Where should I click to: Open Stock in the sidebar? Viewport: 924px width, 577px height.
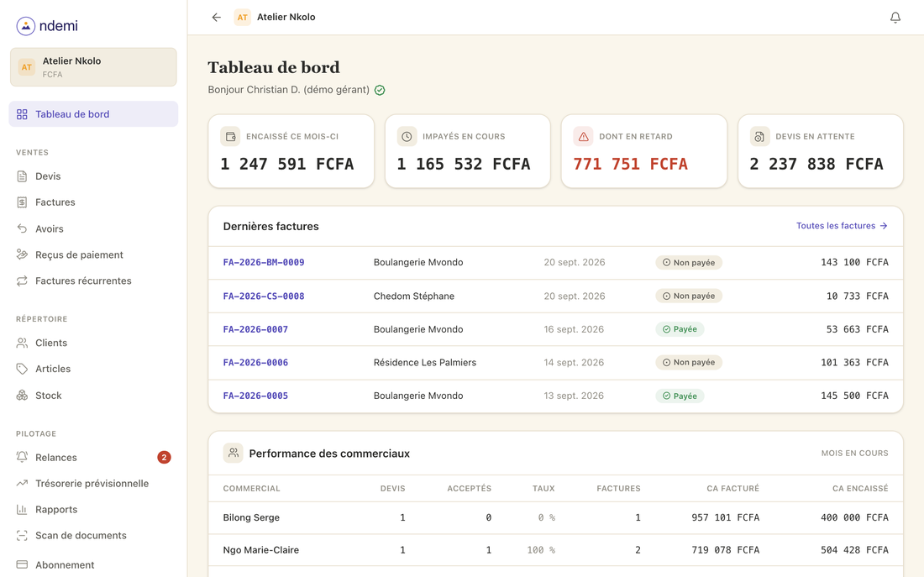[x=93, y=395]
